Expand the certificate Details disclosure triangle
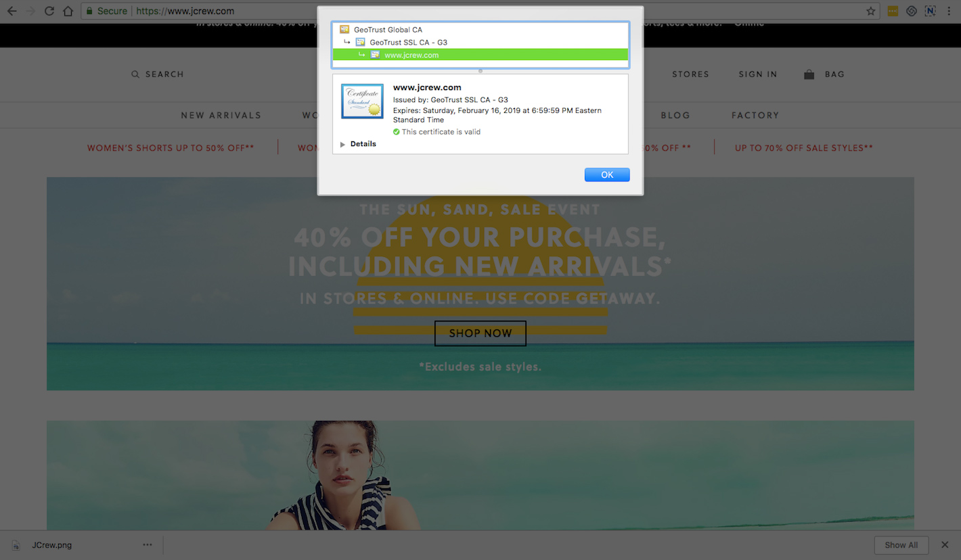961x560 pixels. click(342, 144)
